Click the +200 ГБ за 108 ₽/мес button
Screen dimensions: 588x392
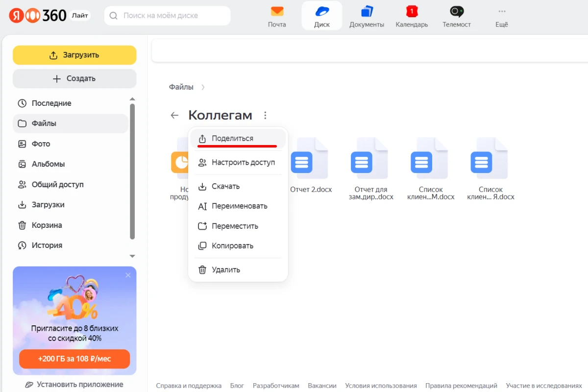tap(74, 359)
